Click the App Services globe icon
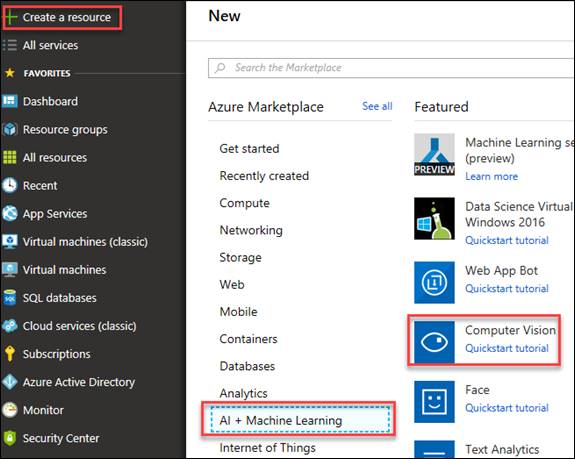 (x=10, y=213)
